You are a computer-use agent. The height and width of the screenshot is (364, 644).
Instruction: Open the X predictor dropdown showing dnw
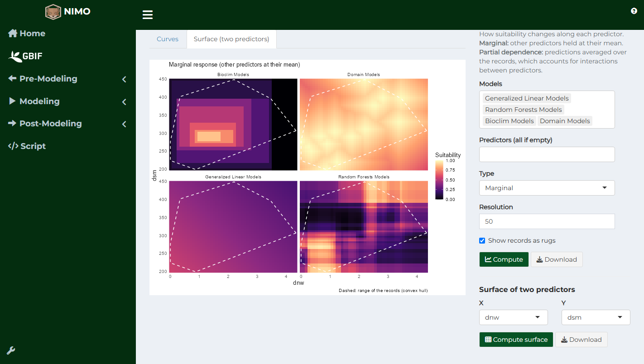(x=514, y=317)
